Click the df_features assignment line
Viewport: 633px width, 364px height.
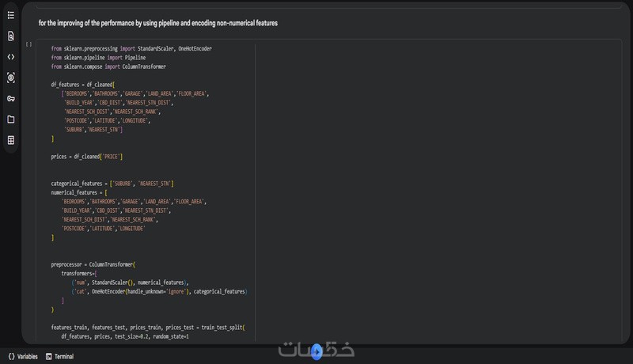pos(83,84)
